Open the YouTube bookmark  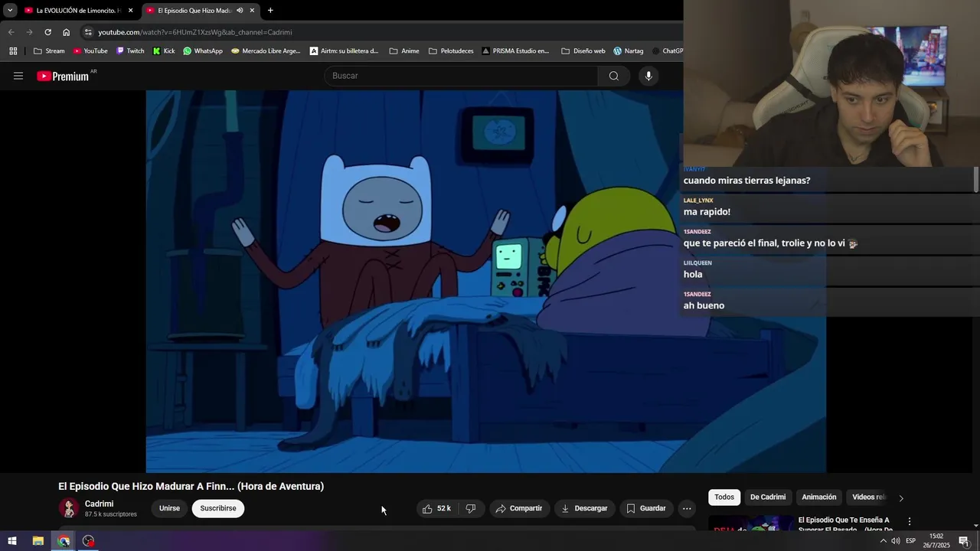[90, 51]
